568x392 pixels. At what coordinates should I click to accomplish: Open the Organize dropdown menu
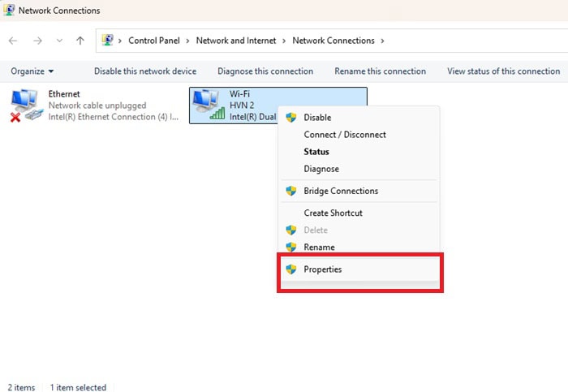pos(32,71)
